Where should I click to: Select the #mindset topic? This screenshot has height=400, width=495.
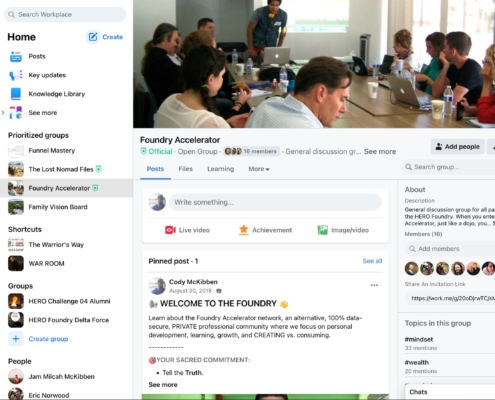tap(419, 339)
